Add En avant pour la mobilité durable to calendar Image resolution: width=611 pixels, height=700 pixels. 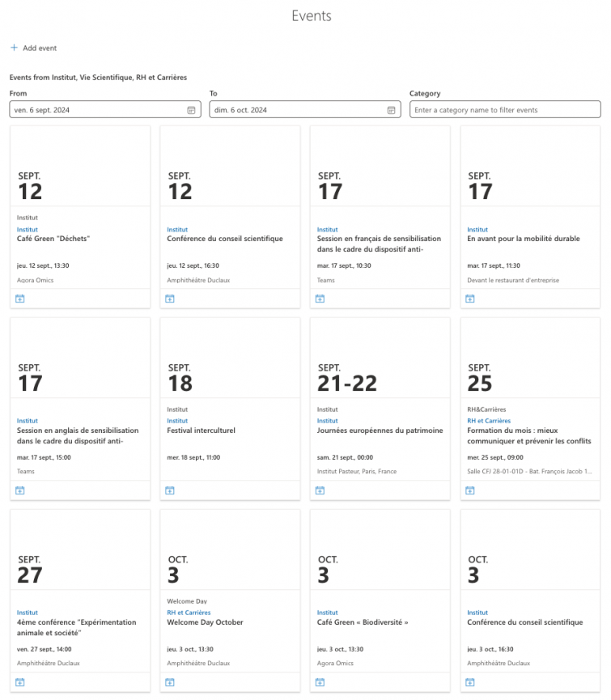point(470,299)
